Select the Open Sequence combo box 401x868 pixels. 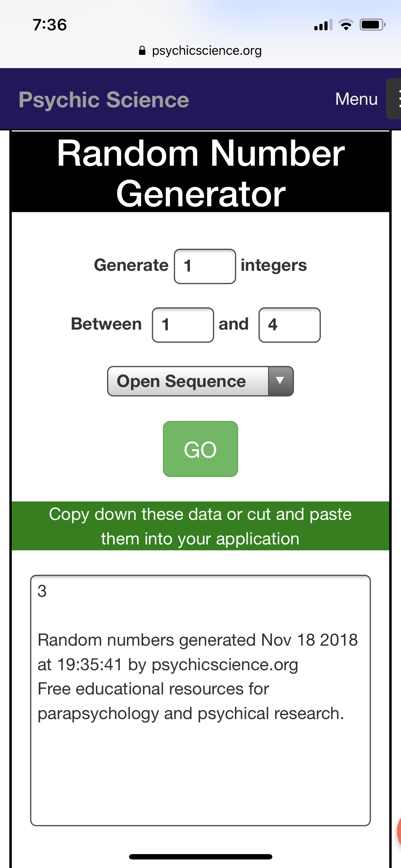200,381
